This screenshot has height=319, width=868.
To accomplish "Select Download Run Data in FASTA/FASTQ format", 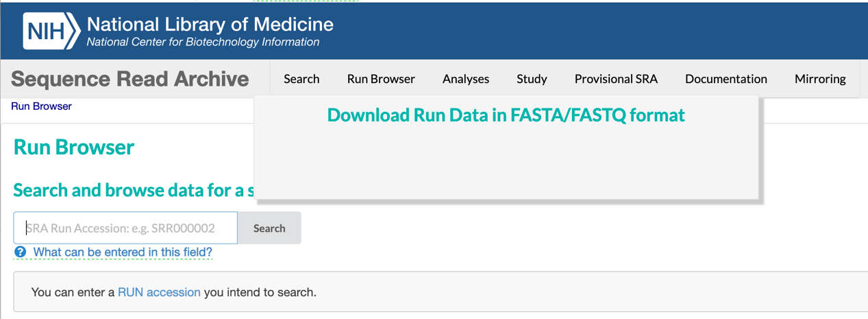I will pos(506,115).
